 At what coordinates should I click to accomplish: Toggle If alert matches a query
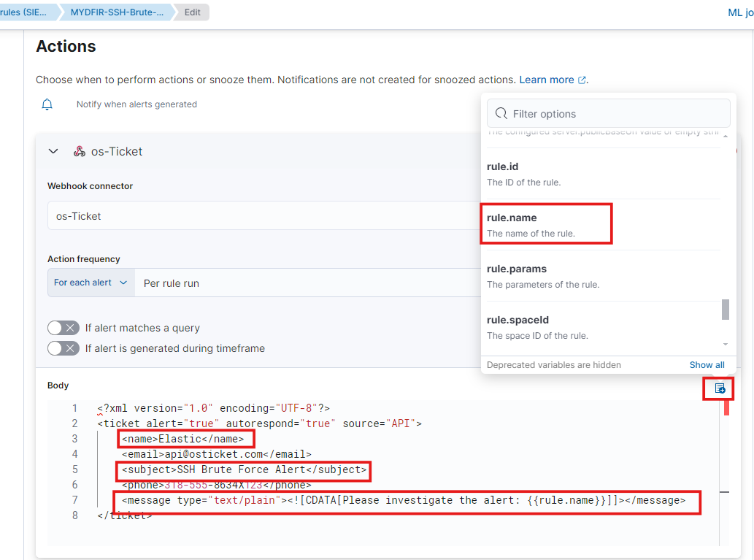64,328
